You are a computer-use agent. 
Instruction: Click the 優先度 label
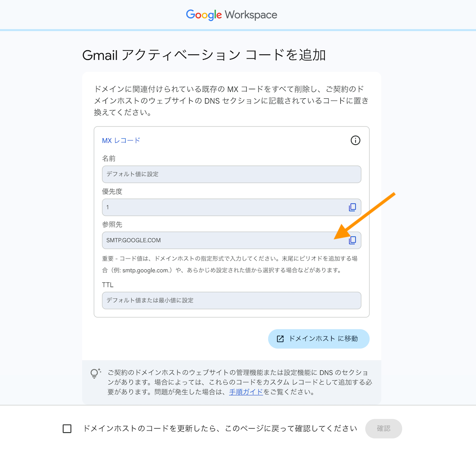pyautogui.click(x=112, y=192)
